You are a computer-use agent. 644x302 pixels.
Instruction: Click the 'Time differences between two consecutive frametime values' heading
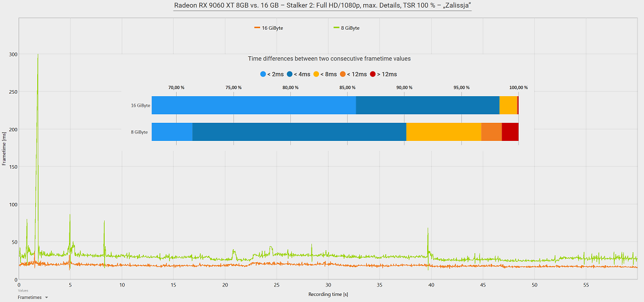pos(330,58)
